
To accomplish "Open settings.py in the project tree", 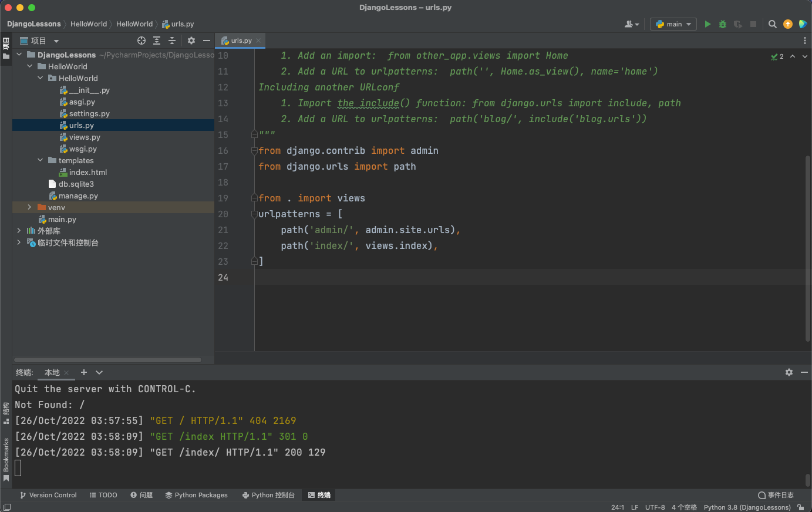I will (89, 113).
